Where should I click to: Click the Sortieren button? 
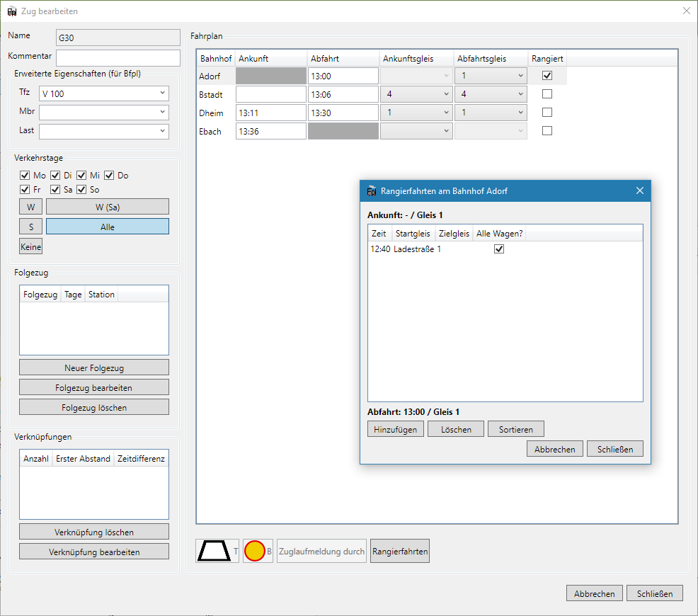[x=516, y=429]
